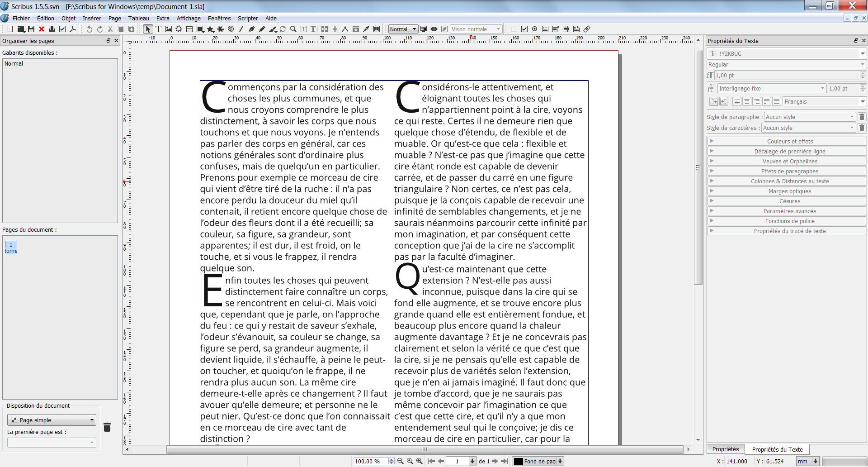
Task: Open the Normal image quality dropdown
Action: pos(403,29)
